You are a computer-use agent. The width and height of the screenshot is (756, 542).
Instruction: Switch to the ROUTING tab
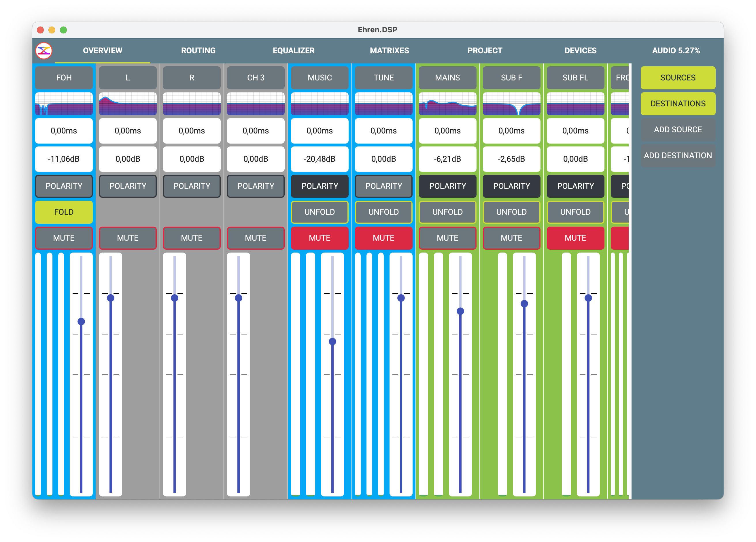pos(198,51)
